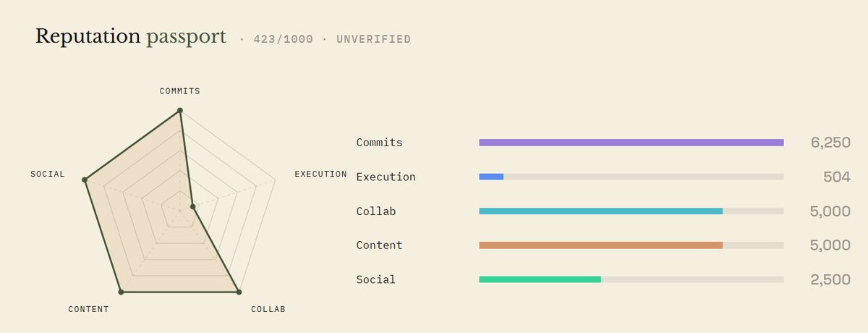This screenshot has height=333, width=868.
Task: Click the Reputation passport heading
Action: (131, 37)
